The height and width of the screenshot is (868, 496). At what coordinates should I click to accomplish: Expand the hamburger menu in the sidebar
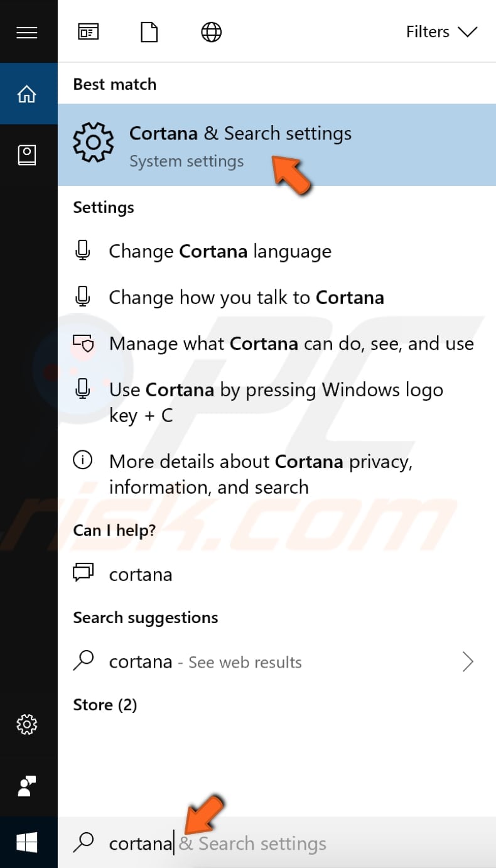click(27, 32)
